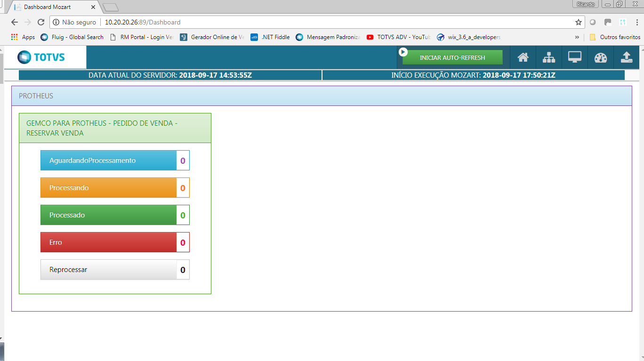Open the Chrome three-dot menu
This screenshot has height=361, width=644.
point(637,22)
